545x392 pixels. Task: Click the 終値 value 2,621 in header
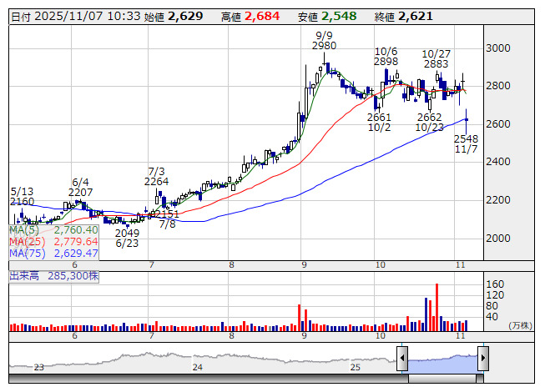click(x=415, y=17)
